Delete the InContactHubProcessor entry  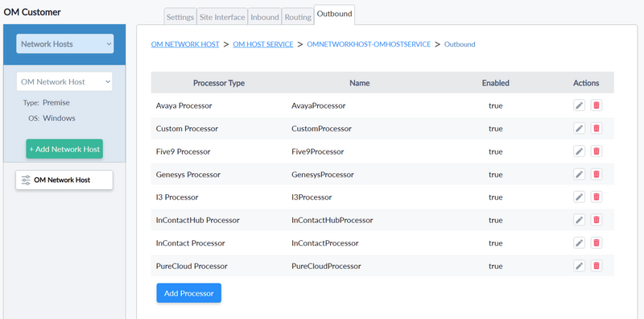[x=597, y=220]
